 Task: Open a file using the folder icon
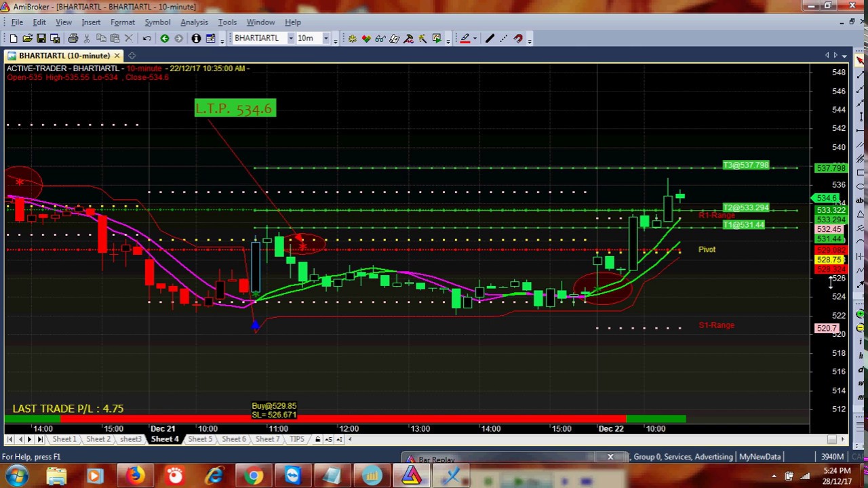click(x=28, y=39)
